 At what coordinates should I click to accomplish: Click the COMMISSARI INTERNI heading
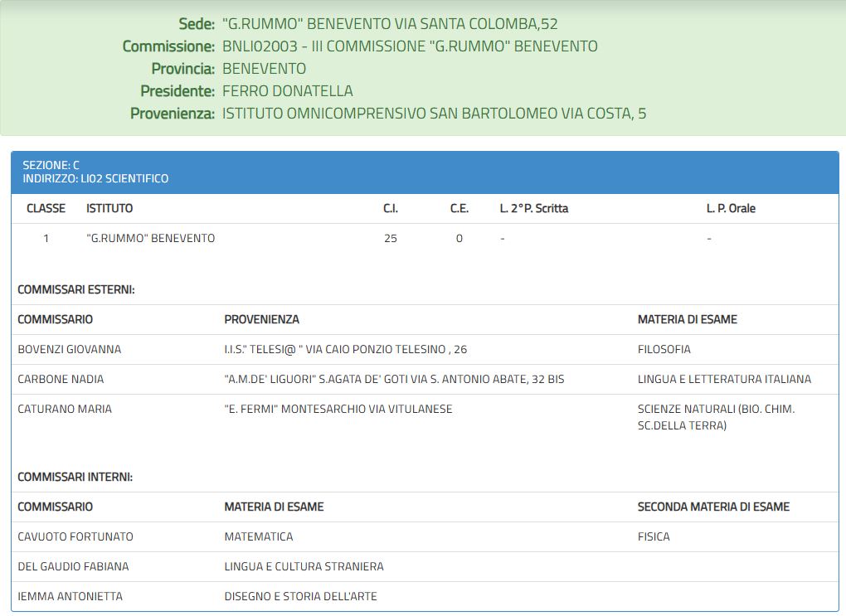(75, 477)
